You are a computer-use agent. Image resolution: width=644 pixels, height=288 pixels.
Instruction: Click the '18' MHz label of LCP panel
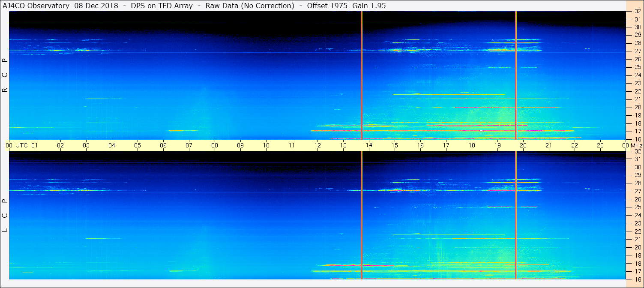coord(638,264)
